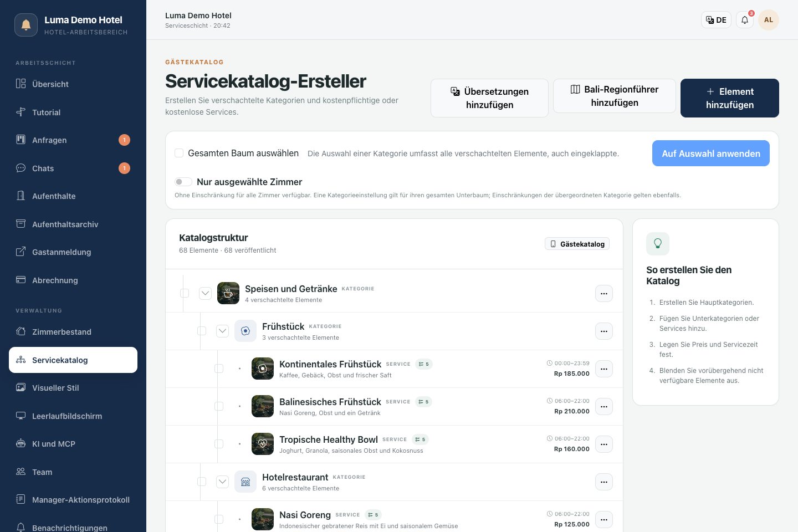798x532 pixels.
Task: Check the Hotelrestaurant category checkbox
Action: tap(202, 482)
